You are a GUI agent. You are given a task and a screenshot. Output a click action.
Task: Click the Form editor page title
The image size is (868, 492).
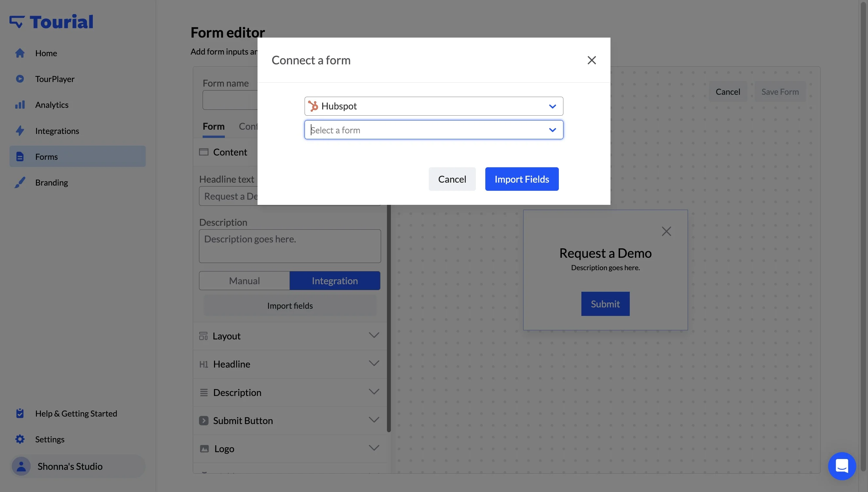click(x=228, y=32)
